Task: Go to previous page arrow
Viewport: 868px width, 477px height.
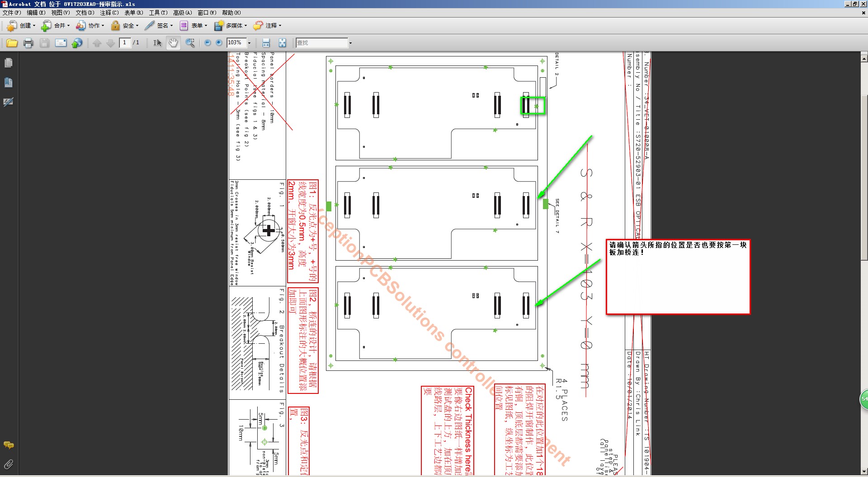Action: click(97, 43)
